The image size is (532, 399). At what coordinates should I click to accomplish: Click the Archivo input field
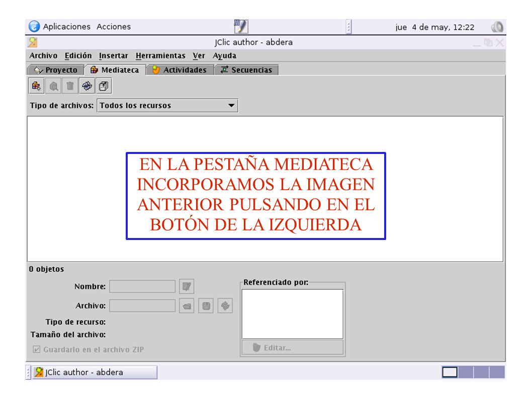point(142,306)
